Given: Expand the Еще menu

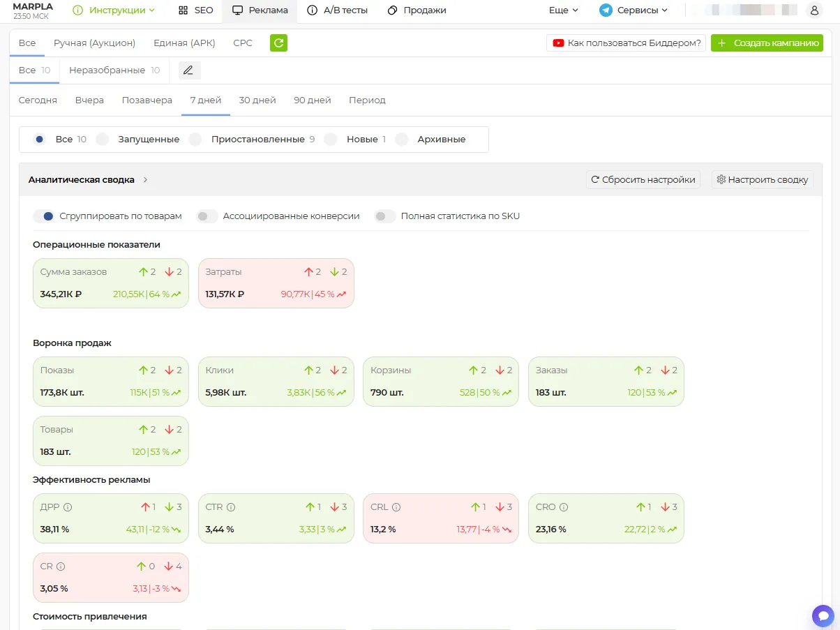Looking at the screenshot, I should pos(564,10).
